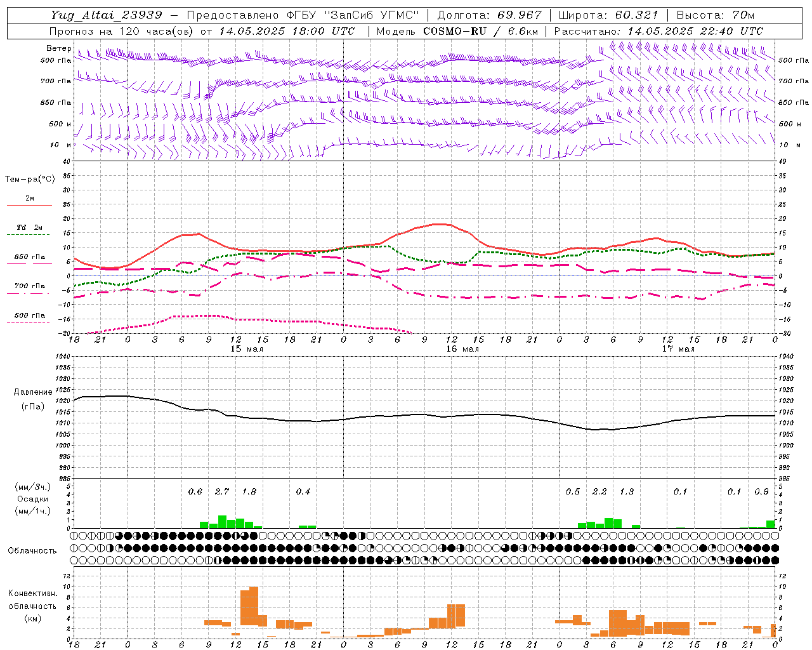Image resolution: width=812 pixels, height=650 pixels.
Task: Select the Облачность cloudiness label
Action: (x=32, y=551)
